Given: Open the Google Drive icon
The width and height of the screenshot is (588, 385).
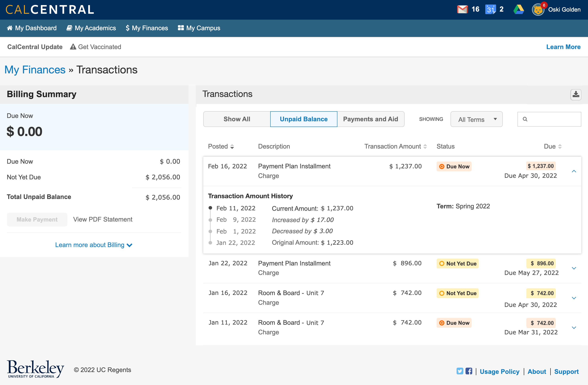Looking at the screenshot, I should (519, 9).
